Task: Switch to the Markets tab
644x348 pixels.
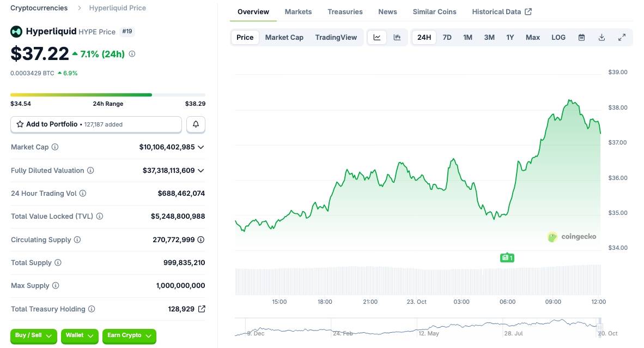Action: 298,11
